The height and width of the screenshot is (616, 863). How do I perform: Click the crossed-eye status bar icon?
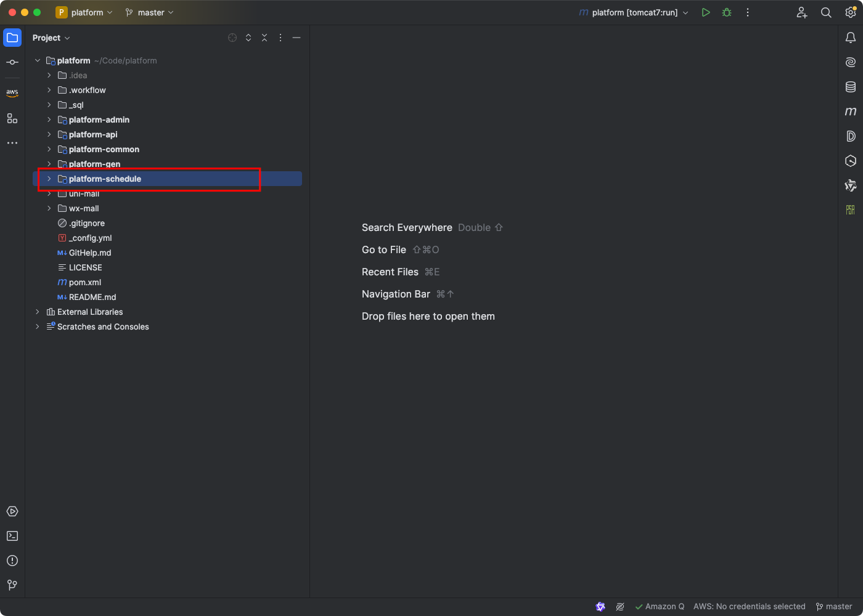(x=620, y=607)
